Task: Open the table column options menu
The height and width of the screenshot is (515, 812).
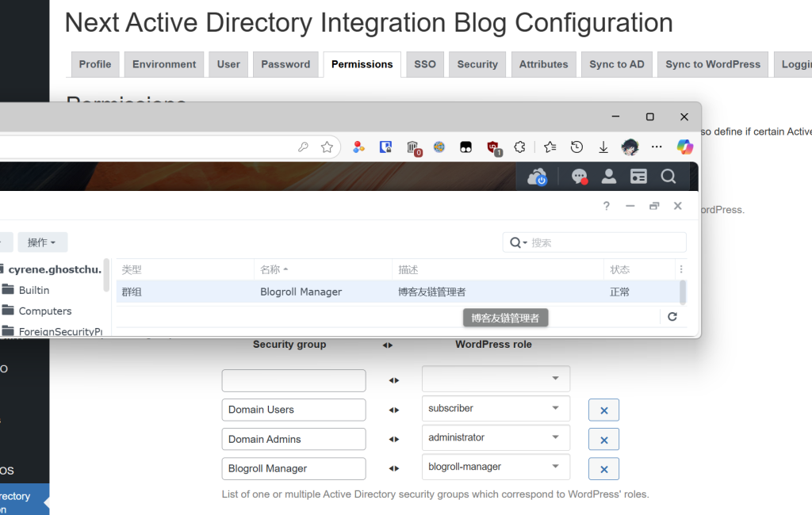Action: [681, 269]
